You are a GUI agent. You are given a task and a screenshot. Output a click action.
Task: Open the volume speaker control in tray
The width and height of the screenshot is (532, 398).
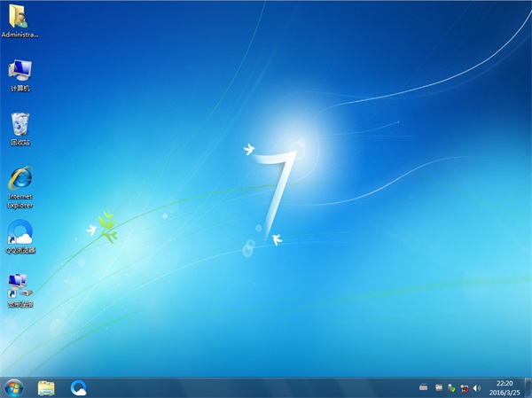[477, 387]
